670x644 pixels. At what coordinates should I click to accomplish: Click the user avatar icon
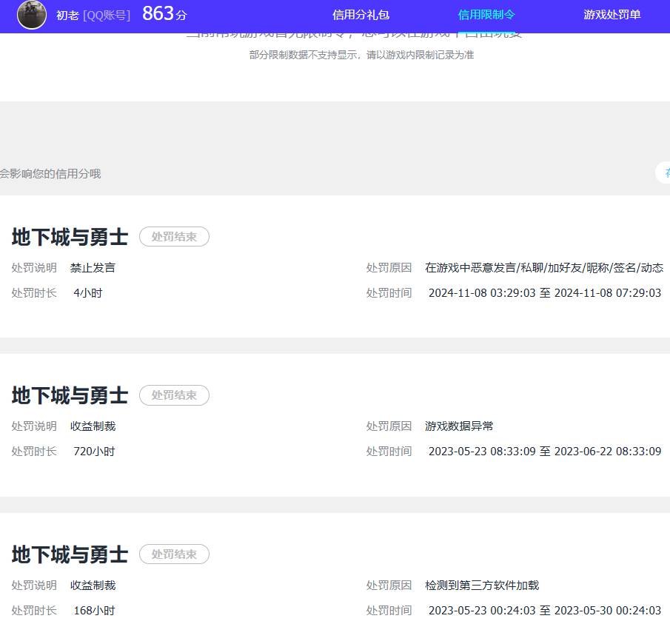[x=31, y=16]
